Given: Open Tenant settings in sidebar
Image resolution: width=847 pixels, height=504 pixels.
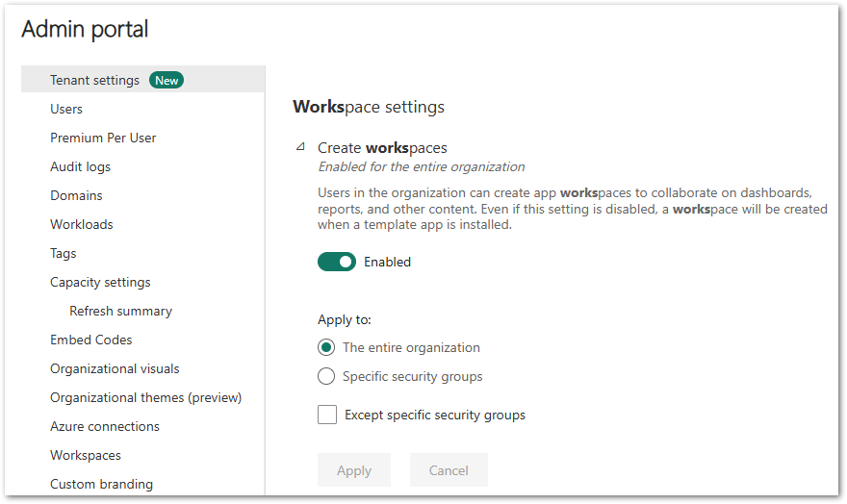Looking at the screenshot, I should pyautogui.click(x=94, y=80).
